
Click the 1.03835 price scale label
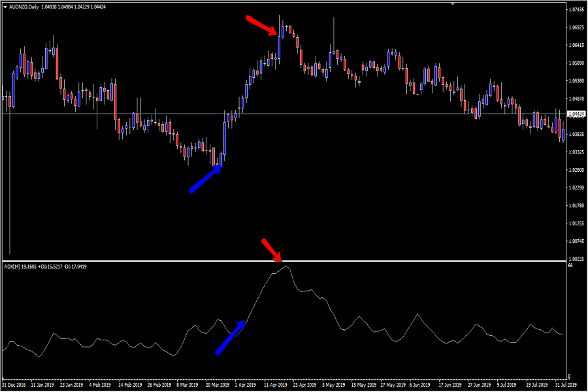[577, 135]
